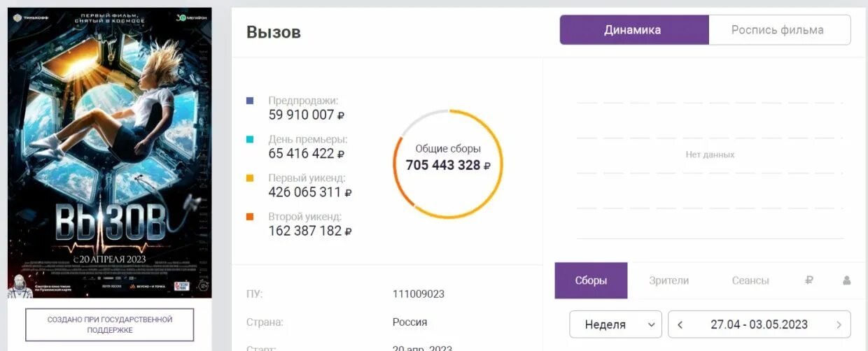Click premiere day value 65 416 422
The width and height of the screenshot is (868, 351).
[x=307, y=153]
